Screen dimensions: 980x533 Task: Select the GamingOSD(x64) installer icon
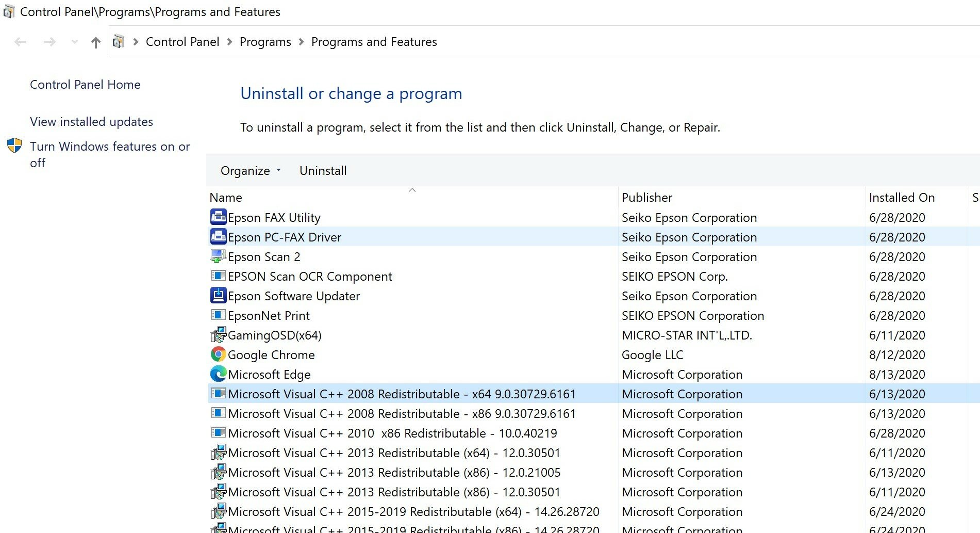(x=219, y=335)
